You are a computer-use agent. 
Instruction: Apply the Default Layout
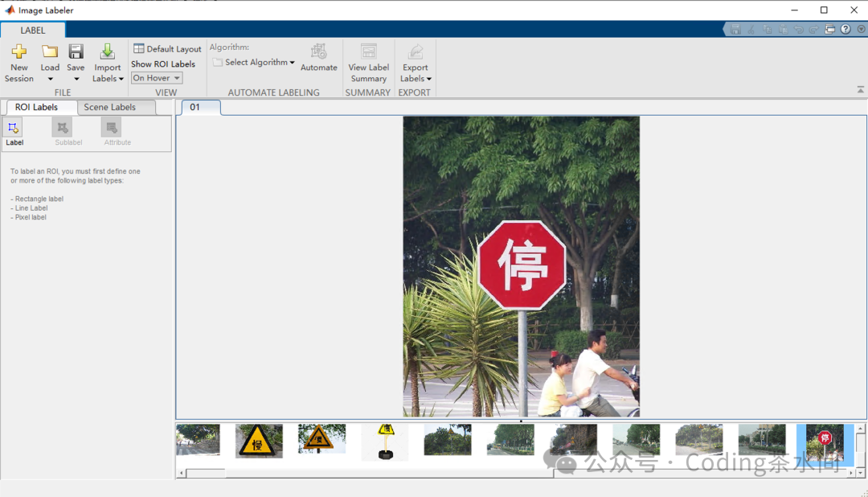click(167, 49)
